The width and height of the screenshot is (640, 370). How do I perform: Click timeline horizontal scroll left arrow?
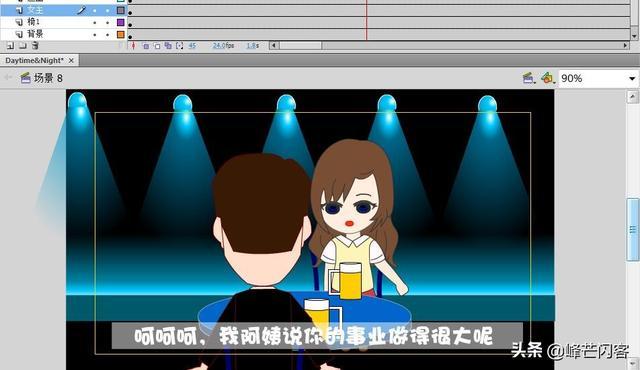pos(274,46)
